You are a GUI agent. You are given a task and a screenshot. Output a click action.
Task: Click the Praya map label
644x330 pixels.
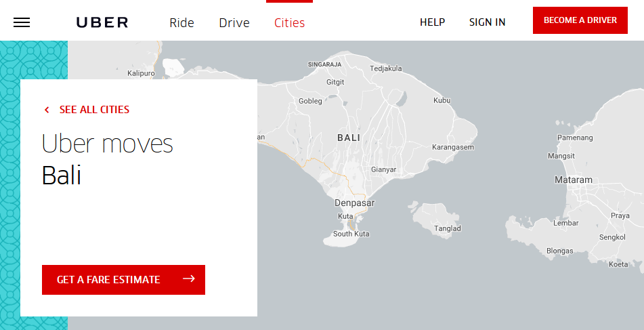[620, 215]
